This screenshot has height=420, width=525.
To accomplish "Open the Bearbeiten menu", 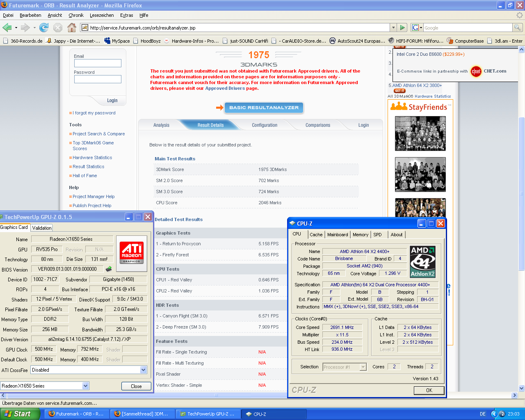I will pyautogui.click(x=30, y=15).
